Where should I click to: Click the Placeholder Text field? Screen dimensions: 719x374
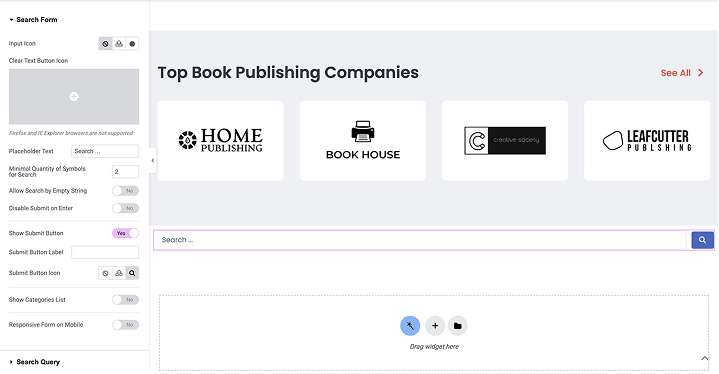pyautogui.click(x=105, y=151)
